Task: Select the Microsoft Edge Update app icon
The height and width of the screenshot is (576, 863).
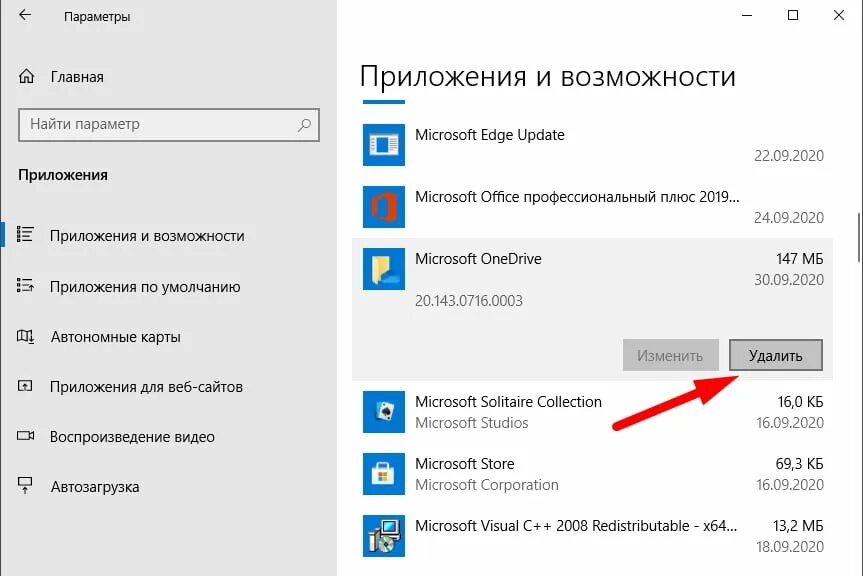Action: (x=384, y=145)
